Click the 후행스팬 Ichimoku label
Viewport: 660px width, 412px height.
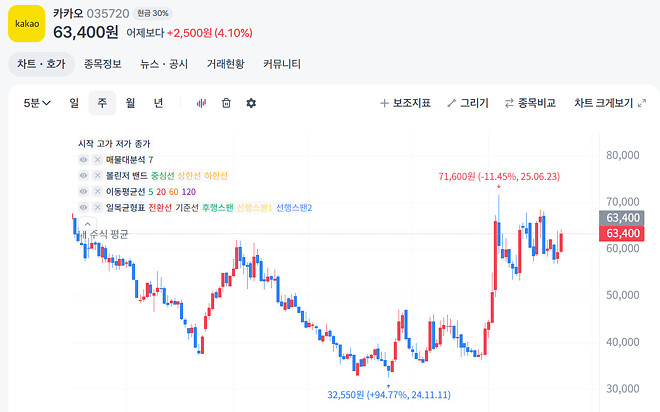218,208
